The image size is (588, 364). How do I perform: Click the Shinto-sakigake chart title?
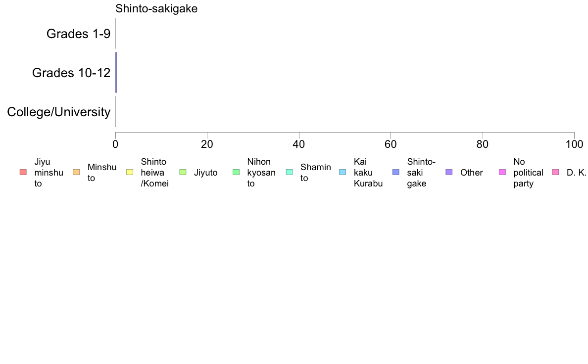coord(156,8)
